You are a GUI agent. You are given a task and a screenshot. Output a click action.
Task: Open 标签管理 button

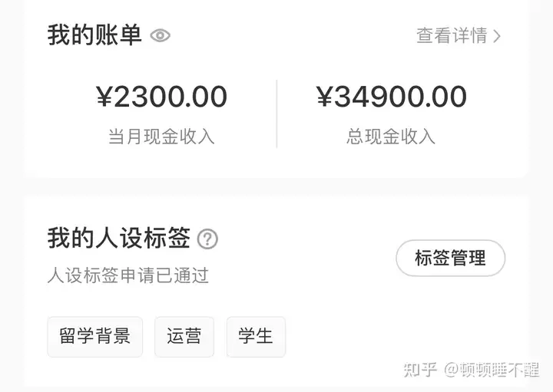450,258
